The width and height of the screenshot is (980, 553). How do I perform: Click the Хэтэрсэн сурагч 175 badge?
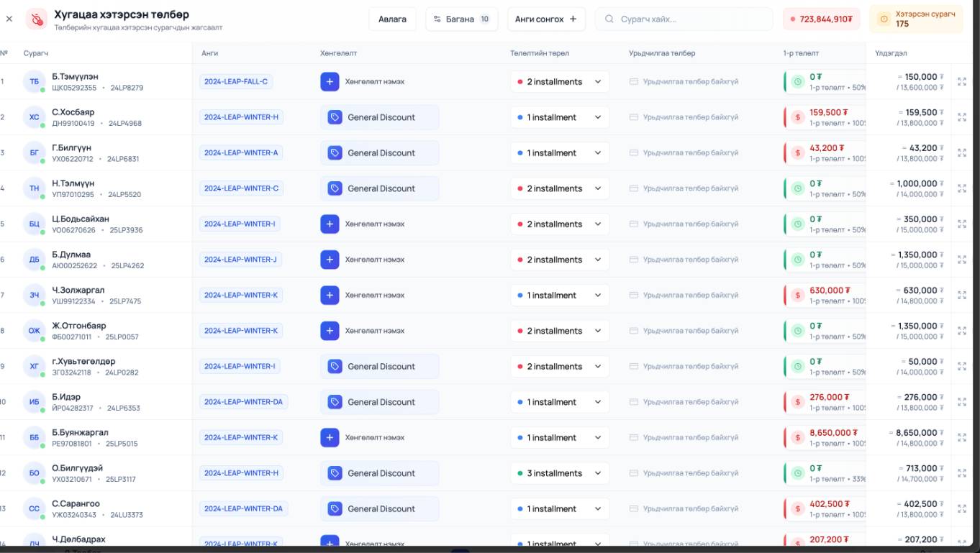[x=915, y=19]
